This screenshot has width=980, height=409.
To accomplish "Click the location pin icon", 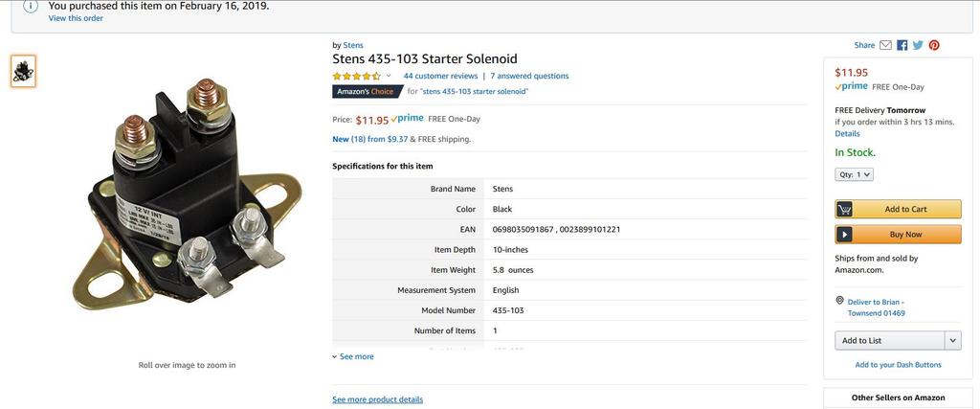I will pyautogui.click(x=839, y=301).
